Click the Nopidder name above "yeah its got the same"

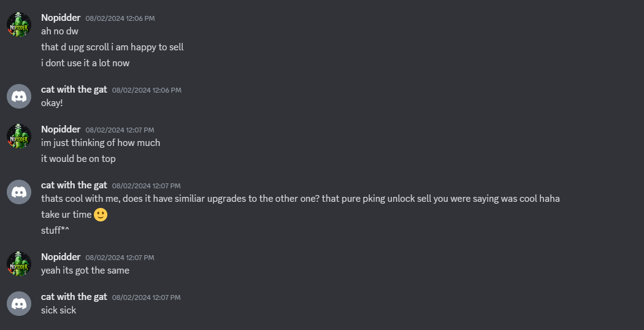pos(61,256)
